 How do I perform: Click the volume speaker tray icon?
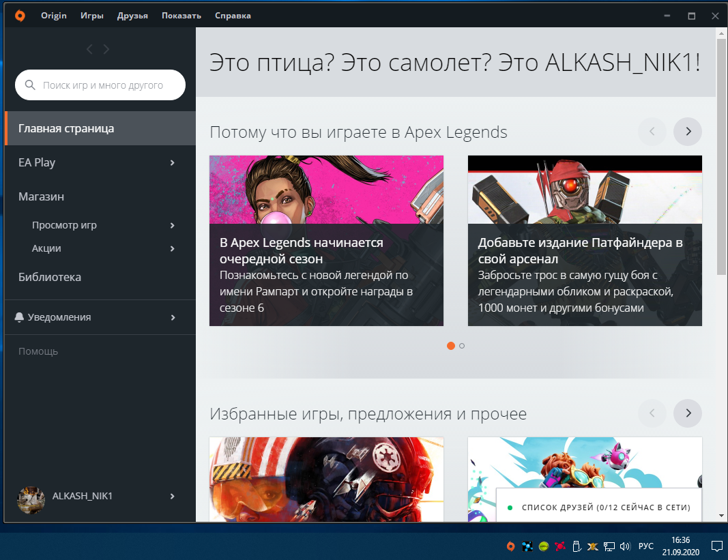(626, 546)
